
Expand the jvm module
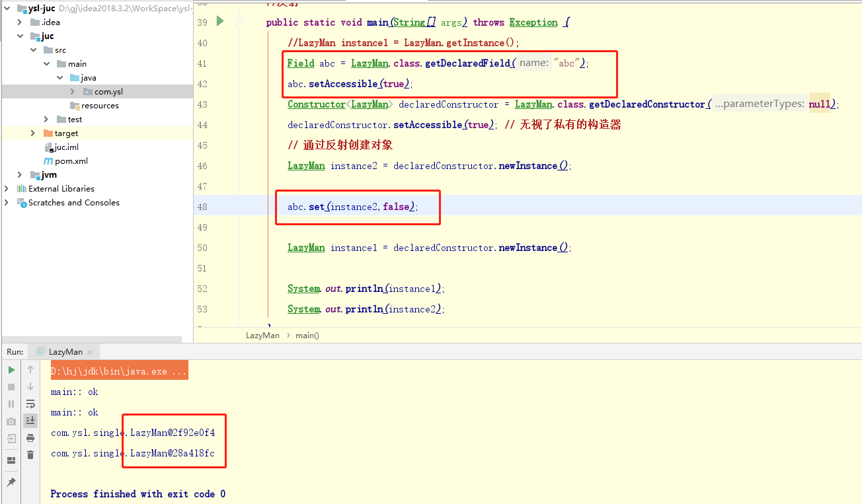pos(20,175)
